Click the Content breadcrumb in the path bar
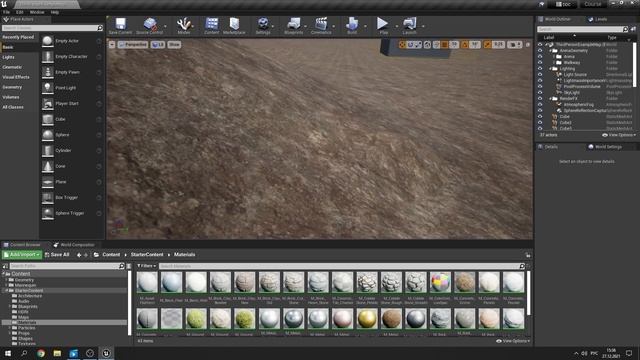 point(111,255)
